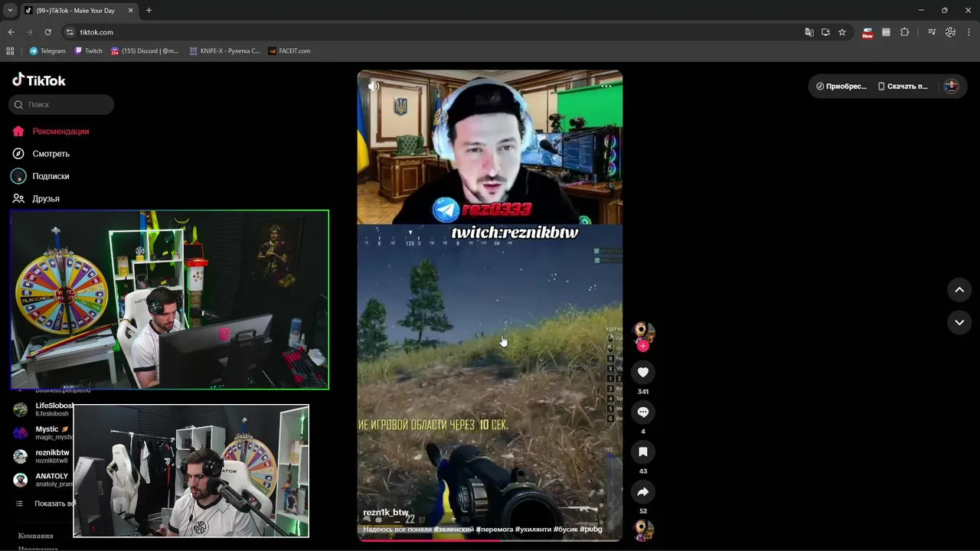
Task: Open the Discord bookmark
Action: pos(145,51)
